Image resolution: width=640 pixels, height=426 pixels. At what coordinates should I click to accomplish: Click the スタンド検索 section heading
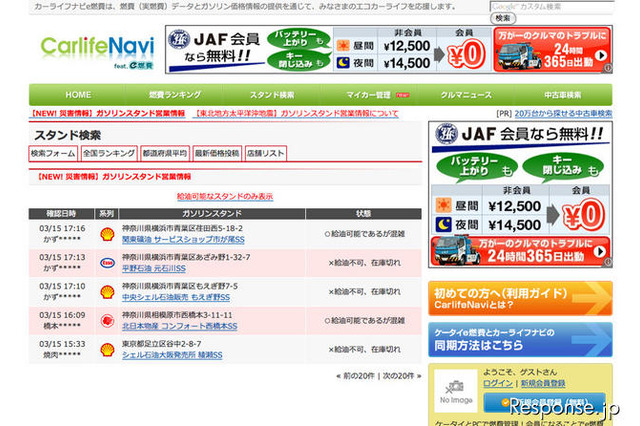67,135
